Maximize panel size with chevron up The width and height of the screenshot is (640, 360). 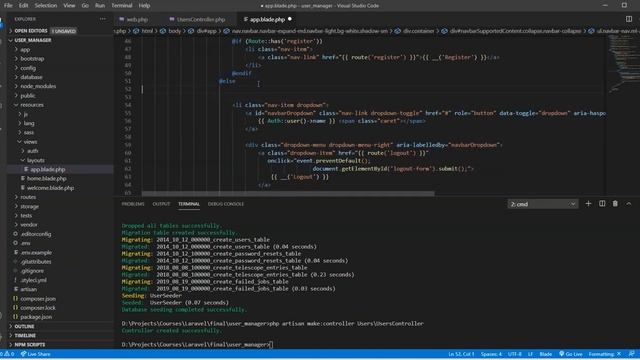[629, 204]
